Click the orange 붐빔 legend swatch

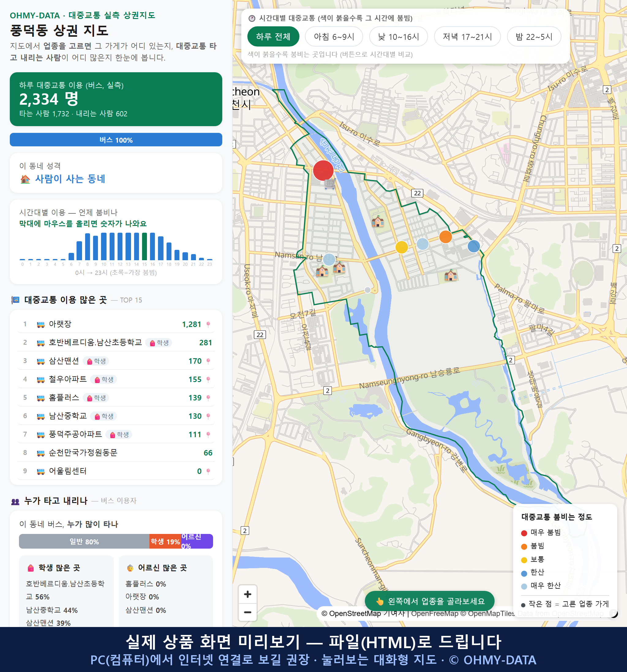pos(524,546)
